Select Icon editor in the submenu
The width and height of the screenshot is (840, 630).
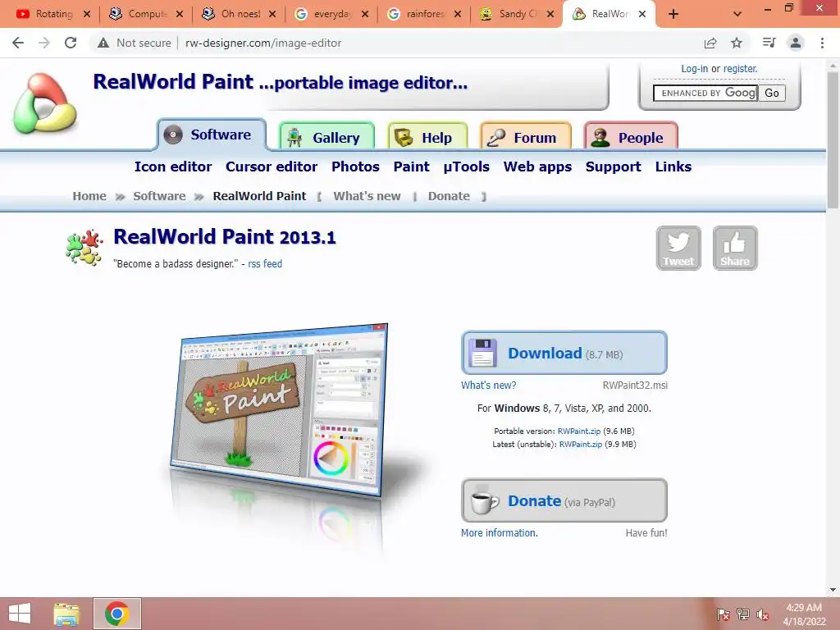click(173, 167)
